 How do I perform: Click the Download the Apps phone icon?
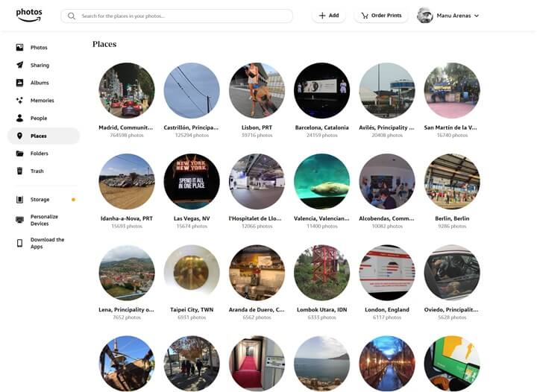click(x=19, y=243)
